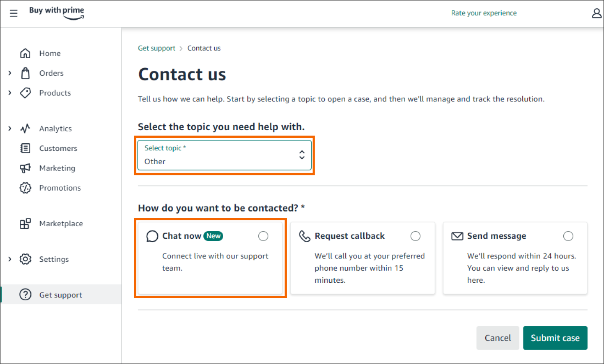Select the Request callback radio button
The height and width of the screenshot is (364, 604).
point(415,236)
